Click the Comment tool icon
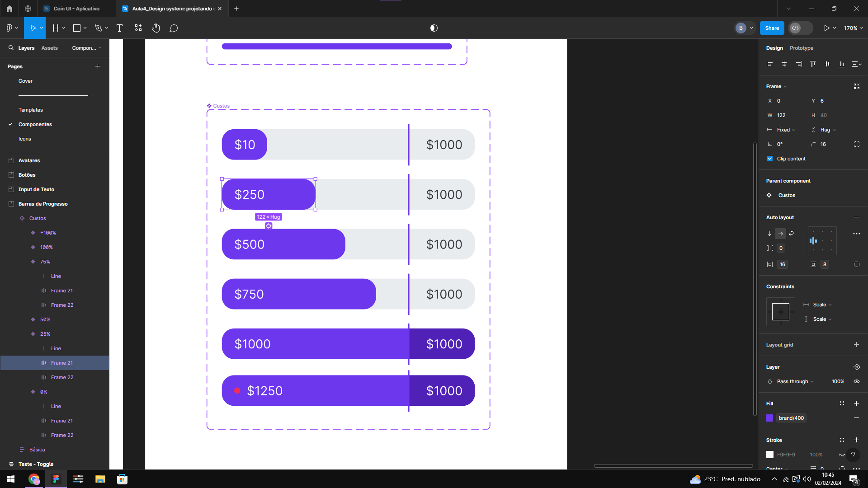 pyautogui.click(x=174, y=28)
